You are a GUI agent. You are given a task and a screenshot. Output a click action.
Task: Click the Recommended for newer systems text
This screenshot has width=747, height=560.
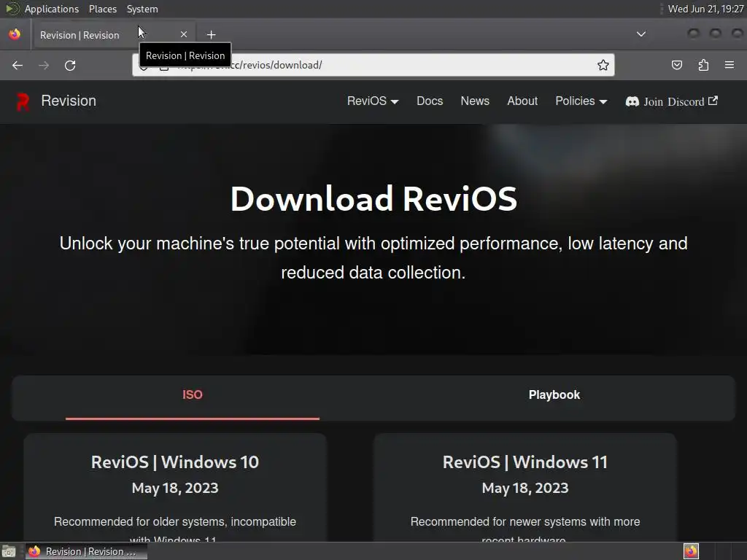tap(525, 531)
